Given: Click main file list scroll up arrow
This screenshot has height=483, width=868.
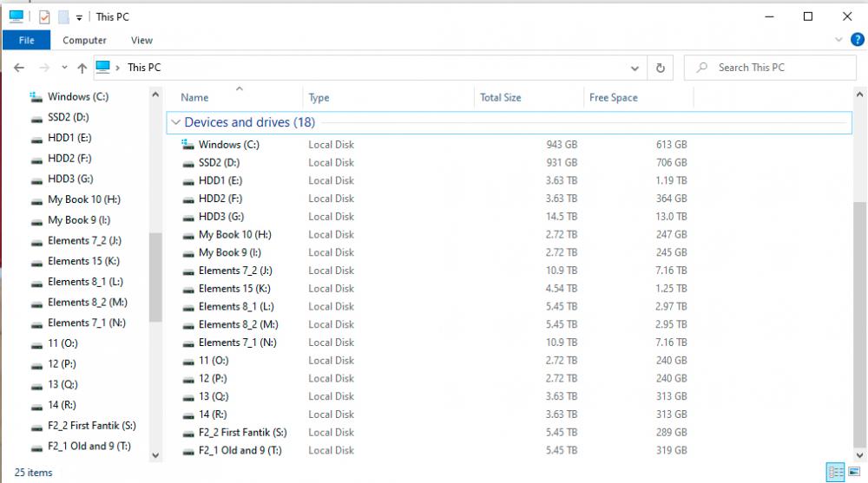Looking at the screenshot, I should click(859, 95).
